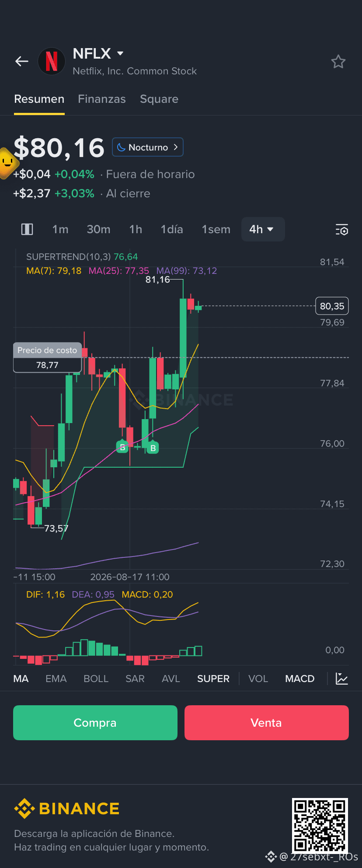Toggle the SUPER indicator
Viewport: 362px width, 868px height.
(x=213, y=679)
